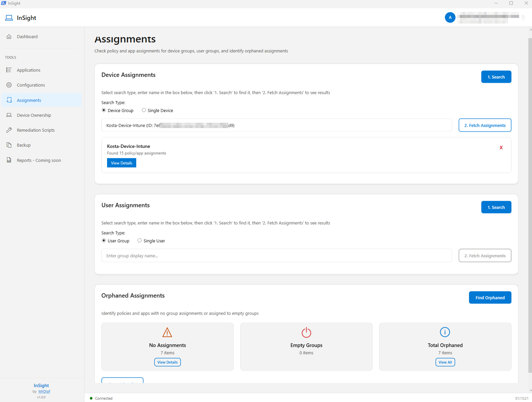Viewport: 532px width, 402px height.
Task: Click the Total Orphaned info icon
Action: pyautogui.click(x=445, y=332)
